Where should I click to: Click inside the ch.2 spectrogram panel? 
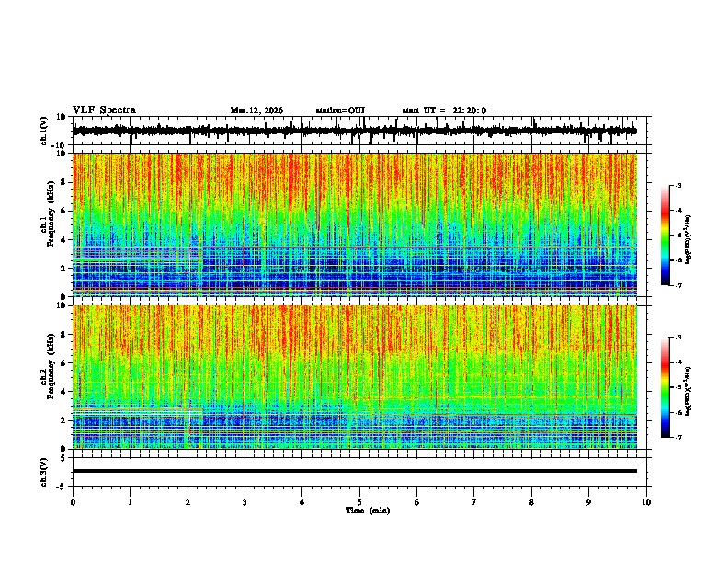point(354,377)
